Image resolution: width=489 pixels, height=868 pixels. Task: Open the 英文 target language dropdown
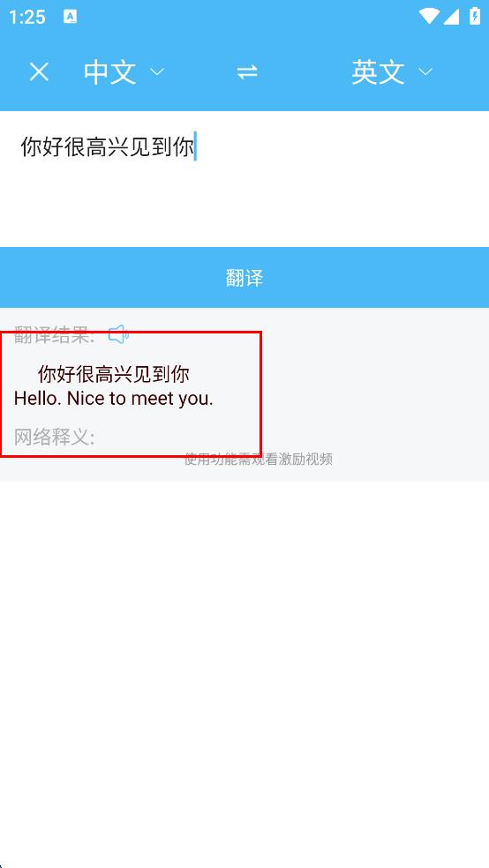(392, 72)
